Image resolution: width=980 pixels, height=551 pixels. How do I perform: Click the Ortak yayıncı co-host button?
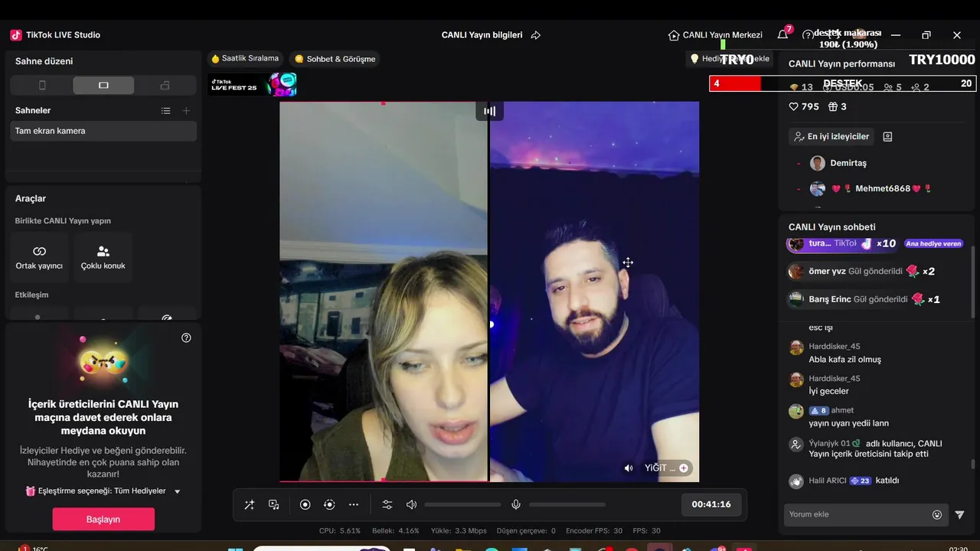(39, 257)
